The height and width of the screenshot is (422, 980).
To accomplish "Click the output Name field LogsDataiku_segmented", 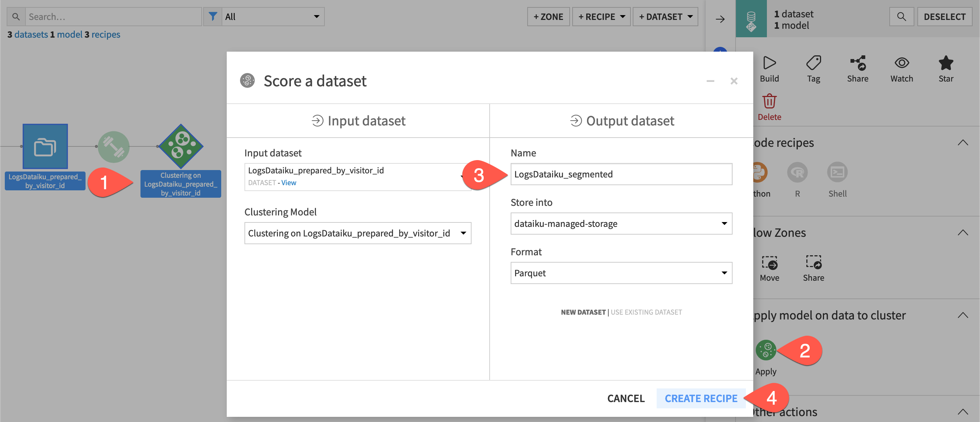I will pos(621,174).
